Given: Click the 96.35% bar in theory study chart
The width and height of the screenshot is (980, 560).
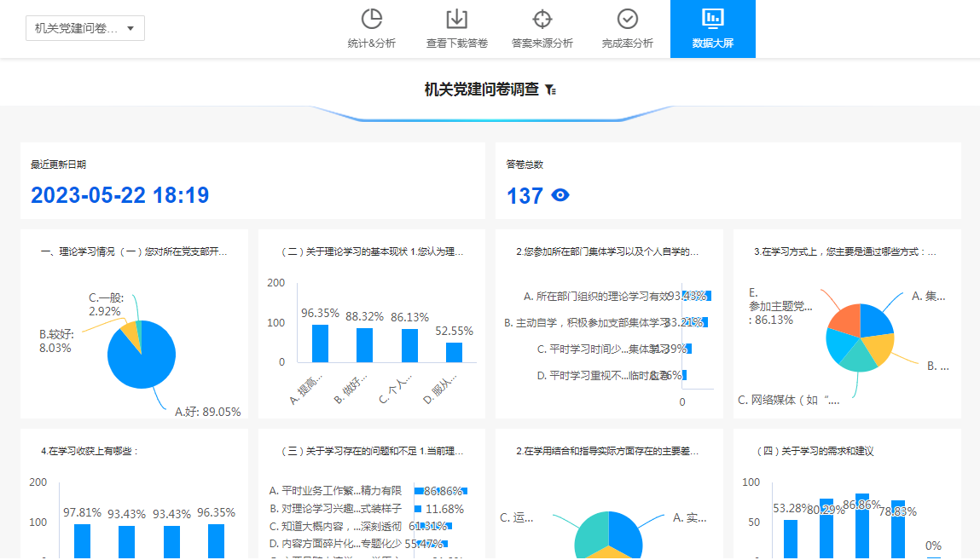Looking at the screenshot, I should pyautogui.click(x=320, y=344).
